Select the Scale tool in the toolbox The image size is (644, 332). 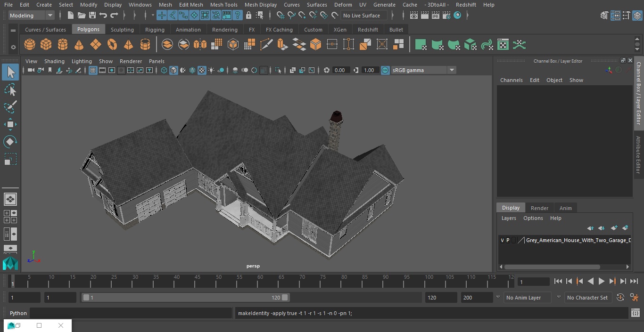[10, 159]
